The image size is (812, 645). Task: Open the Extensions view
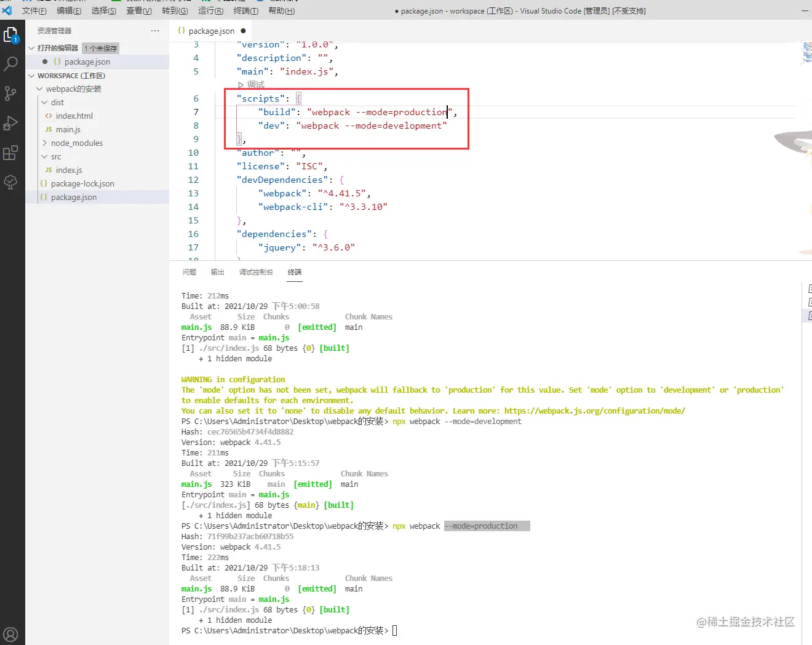point(10,153)
